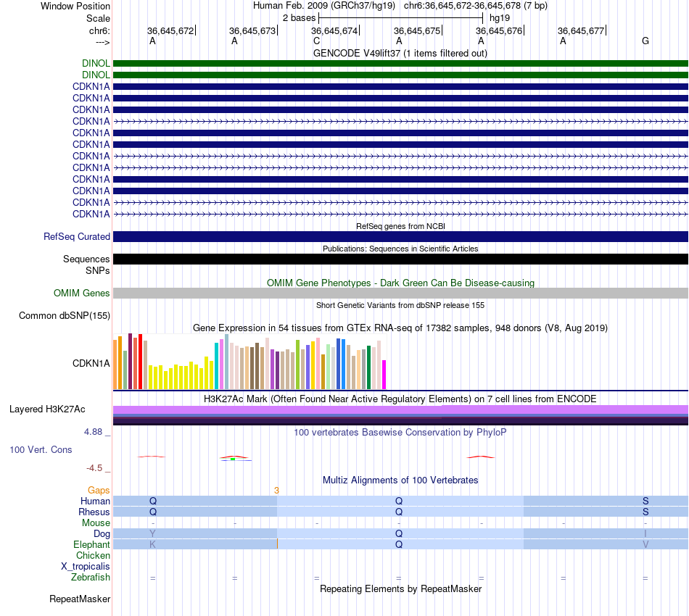Click coordinate label 36,645,676

click(499, 30)
